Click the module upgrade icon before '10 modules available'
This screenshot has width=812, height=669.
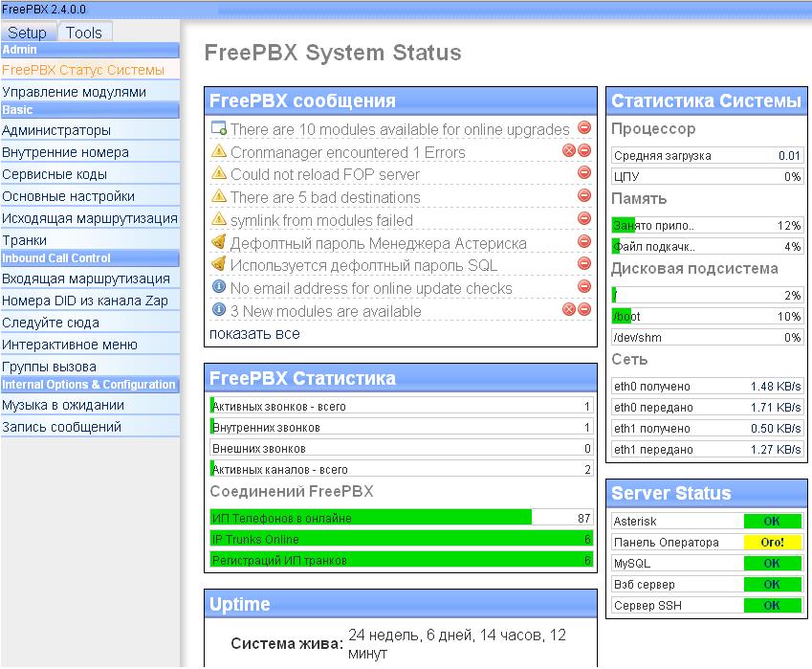pos(218,128)
